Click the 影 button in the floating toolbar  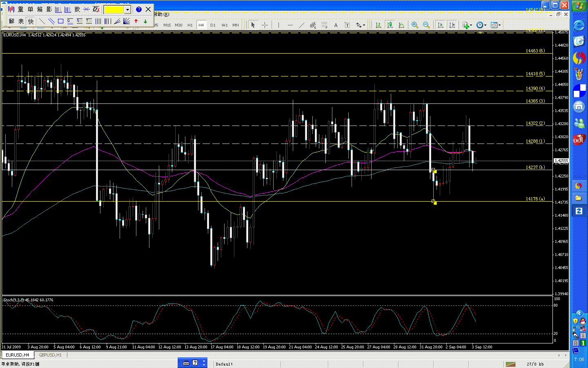49,9
